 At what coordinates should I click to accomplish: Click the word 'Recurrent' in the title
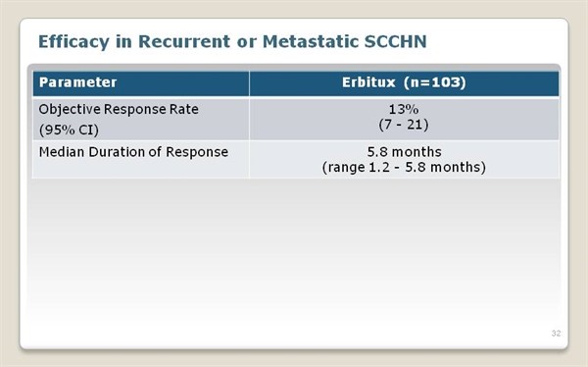184,41
